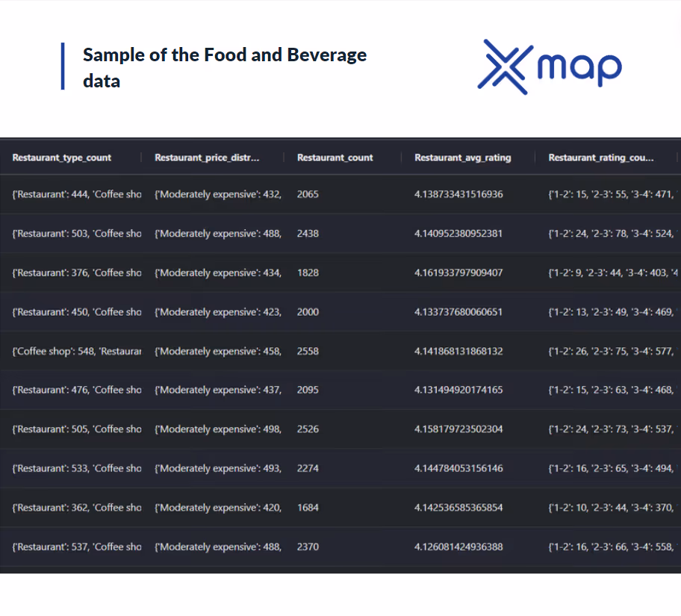Select the cell showing 2370
This screenshot has height=616, width=681.
coord(308,547)
